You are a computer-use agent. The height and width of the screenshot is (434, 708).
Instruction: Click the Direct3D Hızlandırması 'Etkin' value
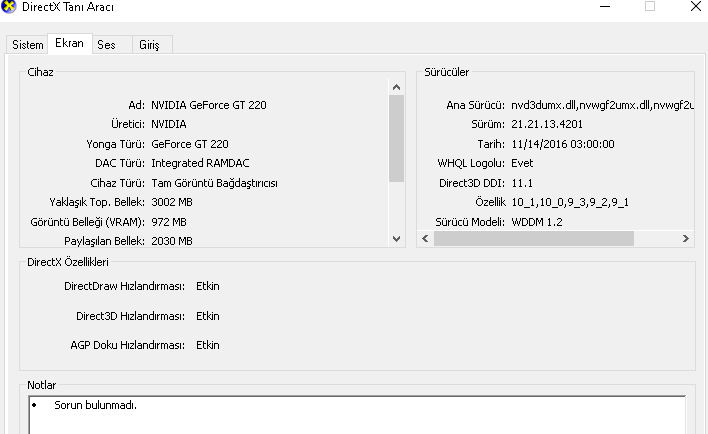click(208, 316)
